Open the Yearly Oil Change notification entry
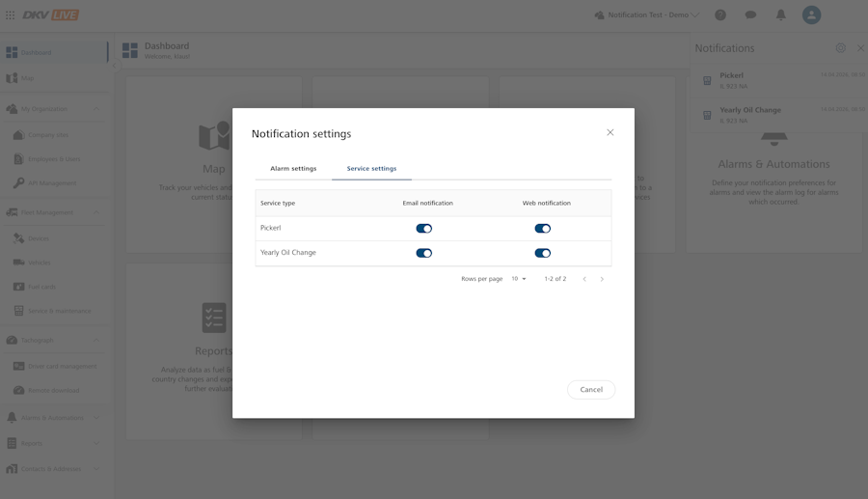868x499 pixels. 778,115
